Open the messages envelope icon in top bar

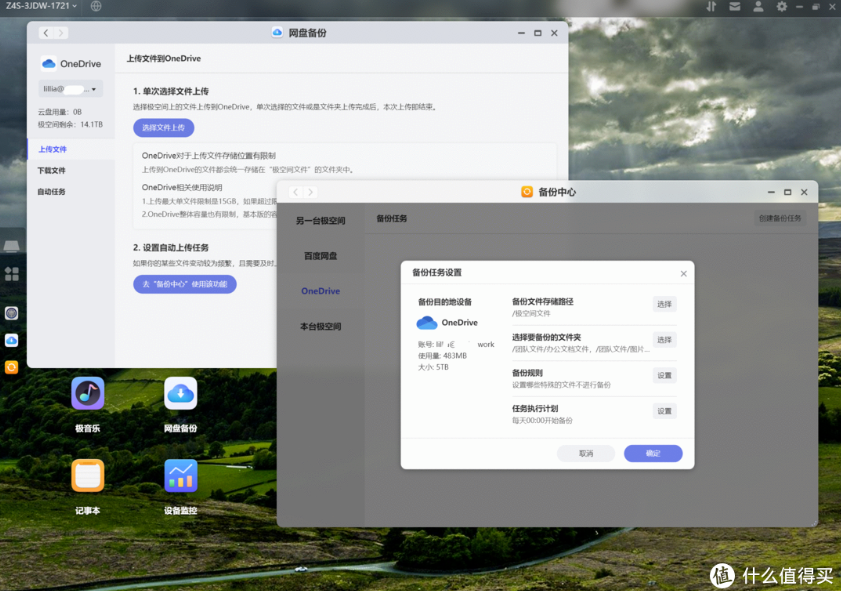(735, 6)
